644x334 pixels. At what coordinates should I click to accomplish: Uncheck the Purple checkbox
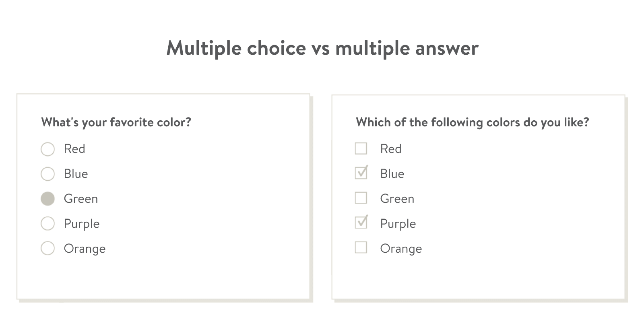[361, 222]
